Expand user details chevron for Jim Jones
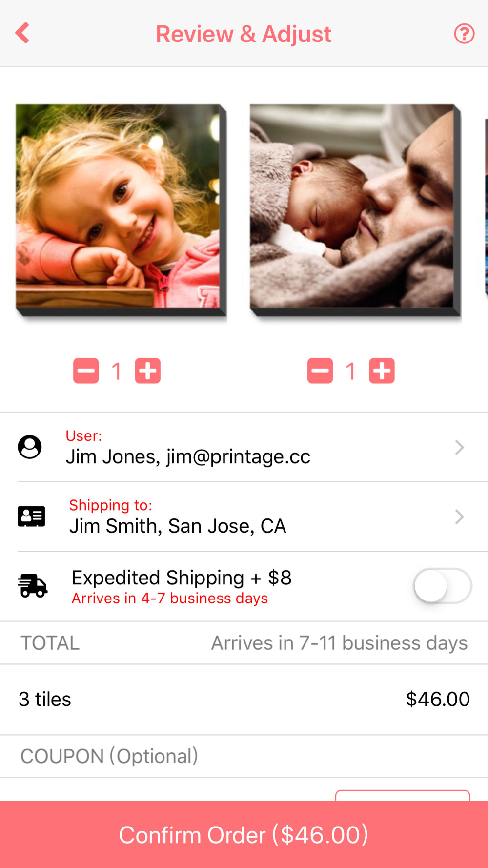The height and width of the screenshot is (868, 488). 459,447
